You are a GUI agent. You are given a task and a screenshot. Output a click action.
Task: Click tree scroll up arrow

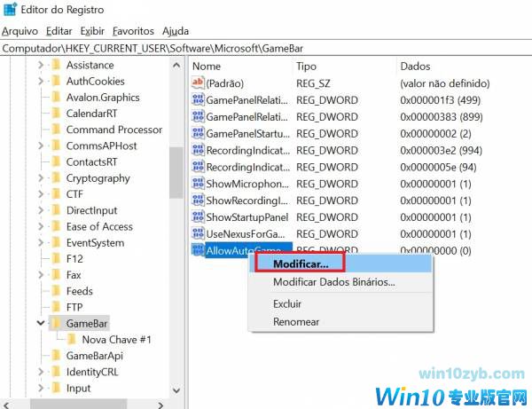tap(176, 65)
